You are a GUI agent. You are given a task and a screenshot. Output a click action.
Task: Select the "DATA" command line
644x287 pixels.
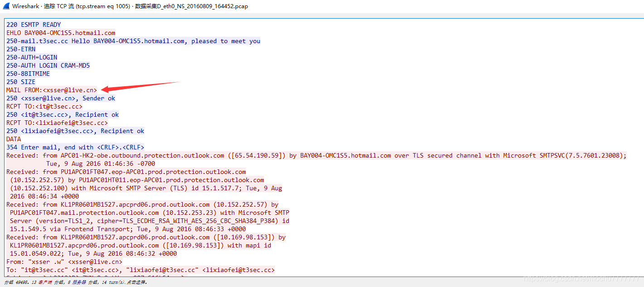coord(14,139)
